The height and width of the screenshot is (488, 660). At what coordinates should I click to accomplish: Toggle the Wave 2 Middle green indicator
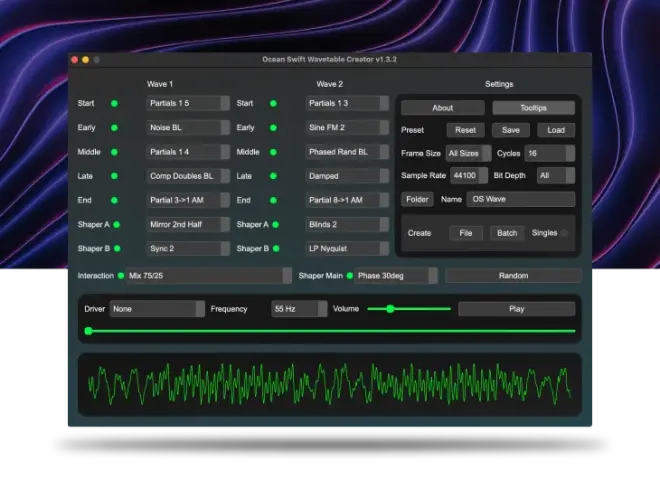pos(273,152)
